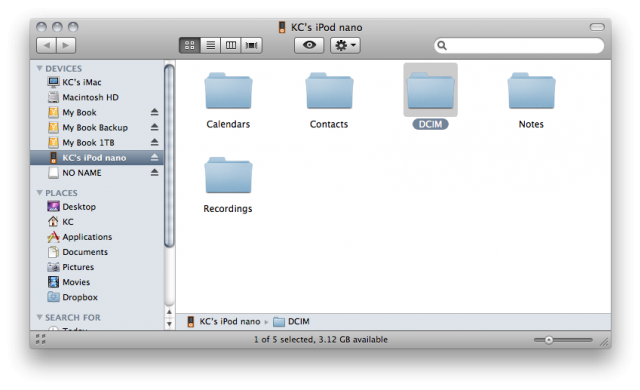Viewport: 640px width, 390px height.
Task: Collapse the DEVICES section
Action: point(40,68)
